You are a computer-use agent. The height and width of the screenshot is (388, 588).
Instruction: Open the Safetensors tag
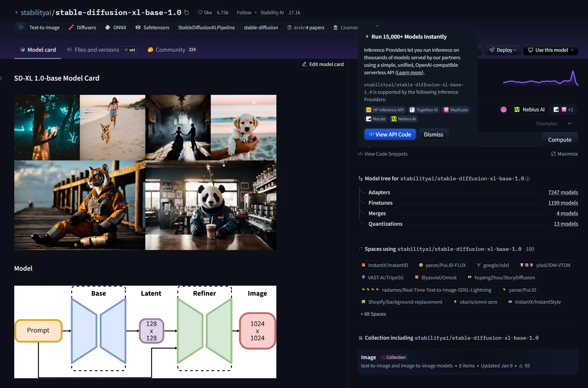pyautogui.click(x=152, y=27)
